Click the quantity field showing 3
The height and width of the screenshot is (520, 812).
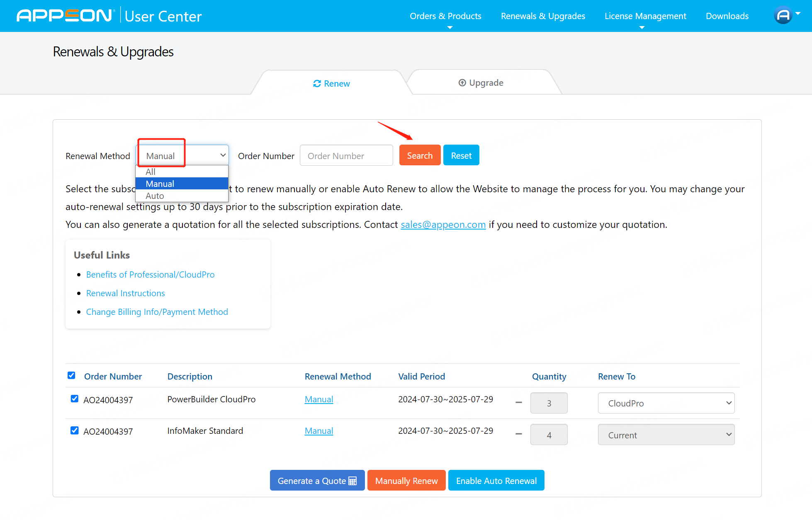point(549,403)
